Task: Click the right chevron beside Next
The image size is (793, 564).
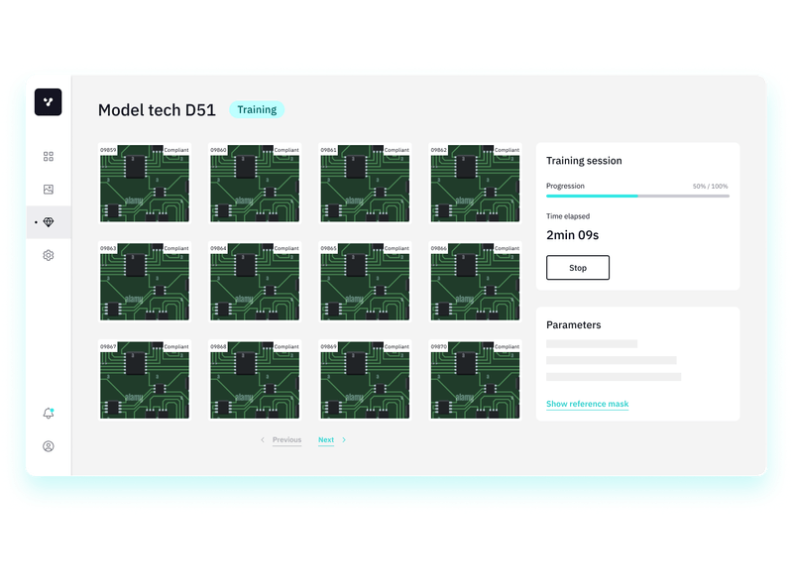Action: (x=344, y=440)
